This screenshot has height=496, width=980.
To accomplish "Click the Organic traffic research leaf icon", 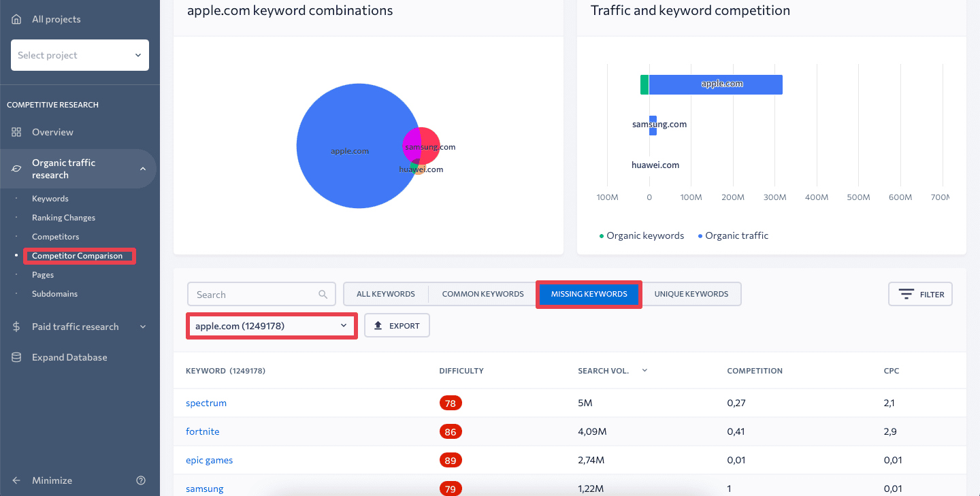I will point(16,169).
